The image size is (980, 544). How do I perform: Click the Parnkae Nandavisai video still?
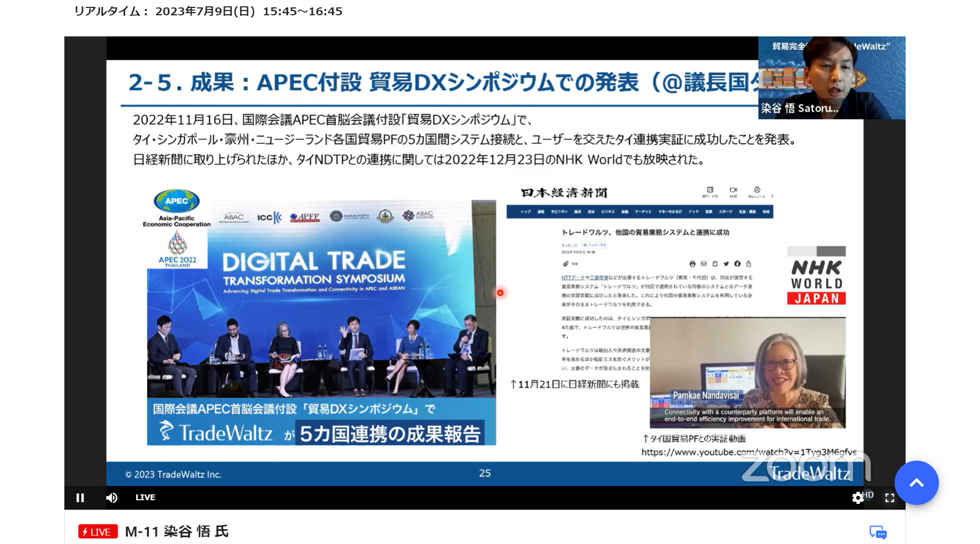[747, 373]
